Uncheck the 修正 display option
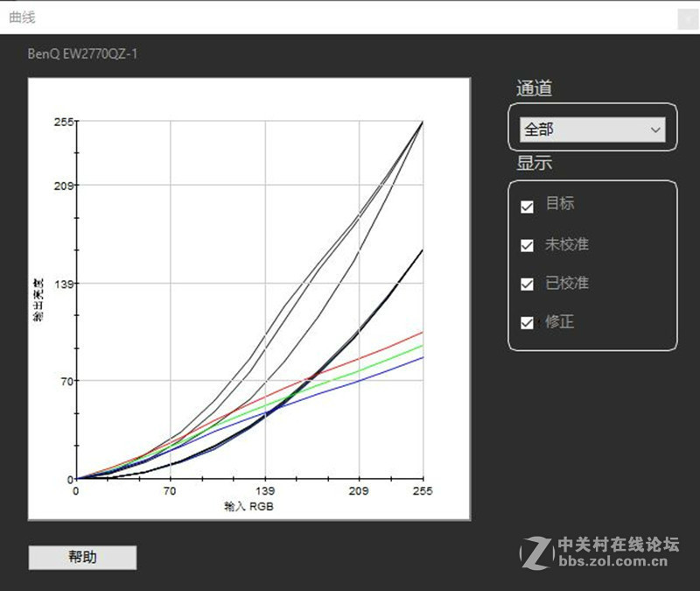Viewport: 700px width, 591px height. (x=526, y=322)
